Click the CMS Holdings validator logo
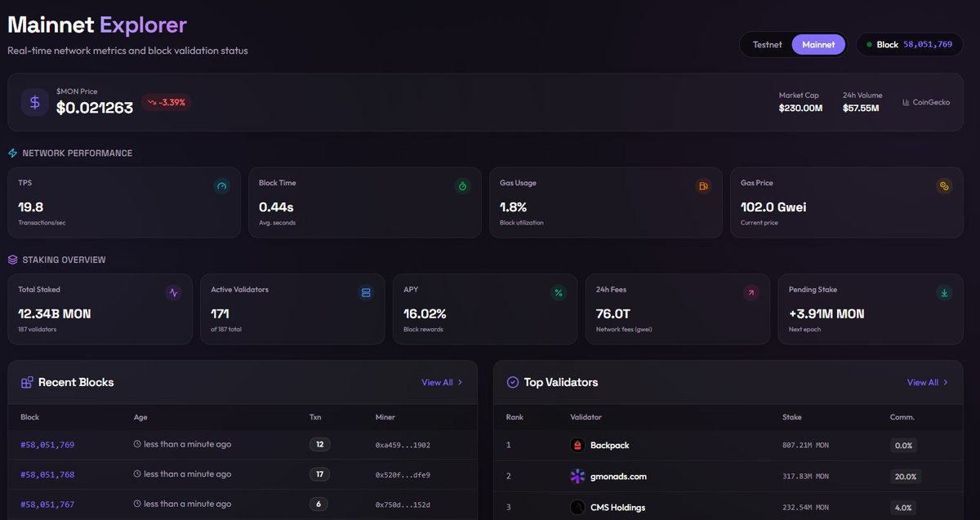Viewport: 980px width, 520px height. (x=577, y=507)
